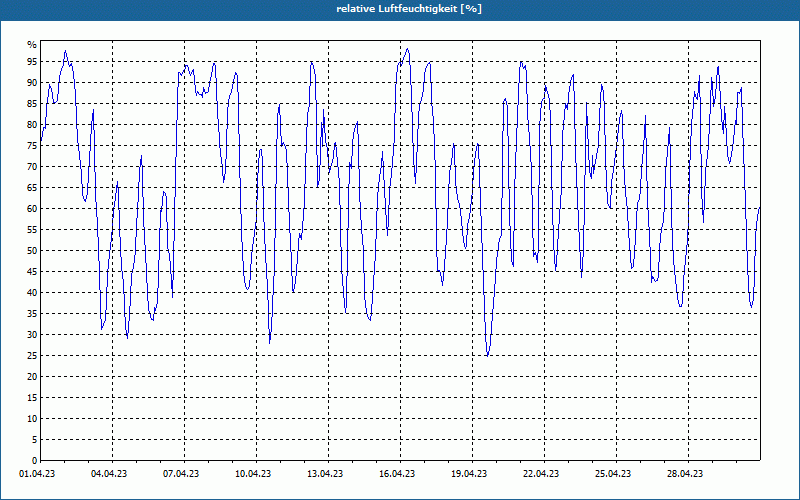
Task: Click the x-axis date label 01.04.23
Action: click(x=37, y=474)
